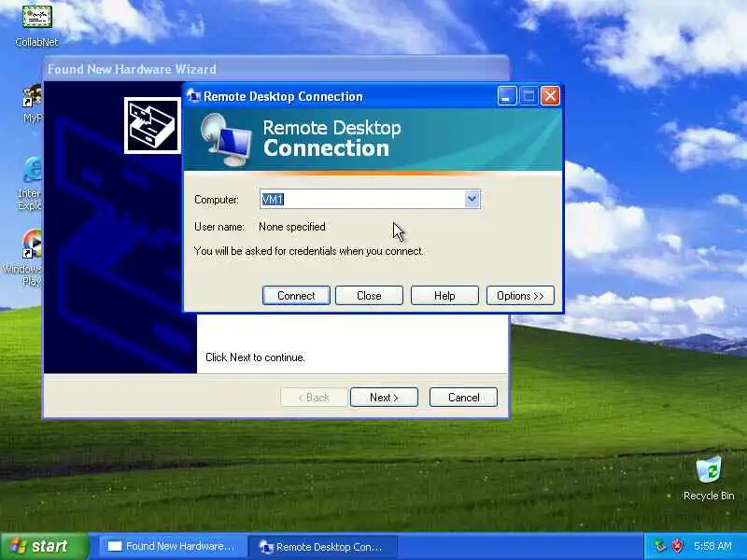Viewport: 747px width, 560px height.
Task: Expand the Computer dropdown list
Action: [x=472, y=199]
